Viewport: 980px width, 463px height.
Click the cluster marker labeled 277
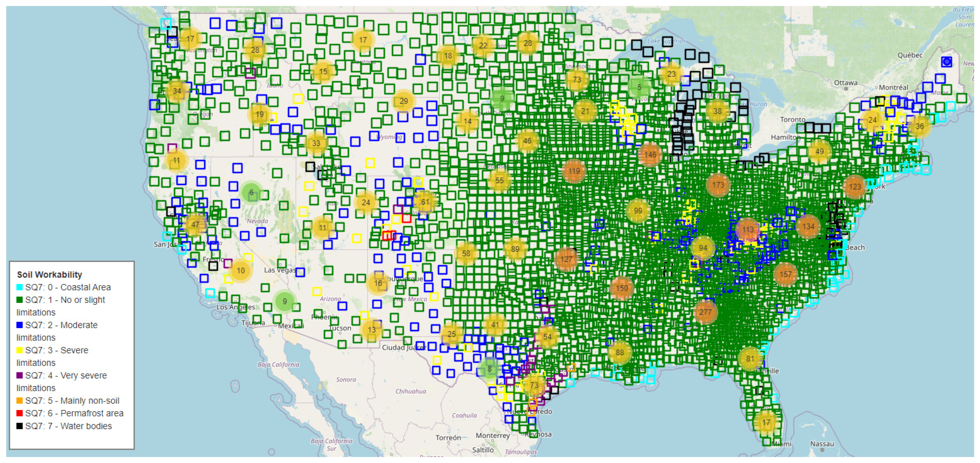coord(705,312)
